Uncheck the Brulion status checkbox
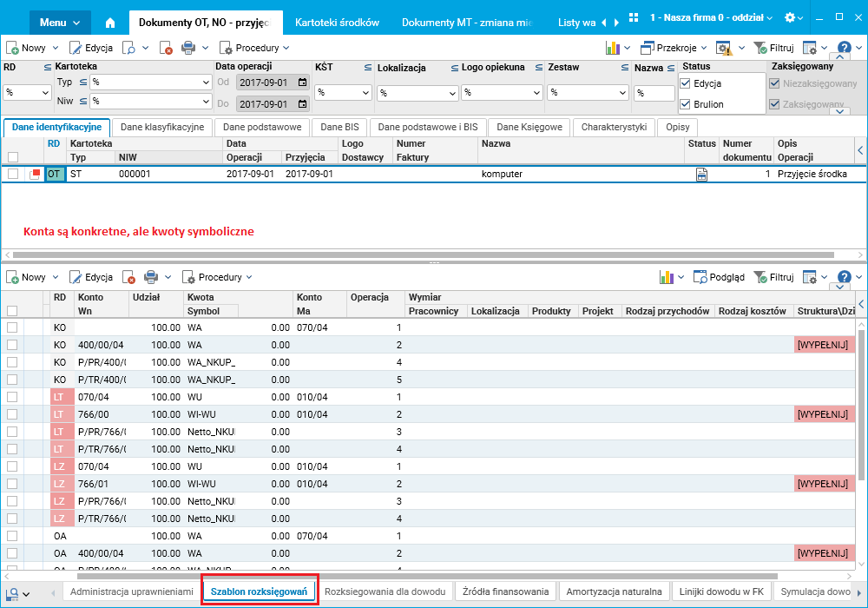 (686, 104)
